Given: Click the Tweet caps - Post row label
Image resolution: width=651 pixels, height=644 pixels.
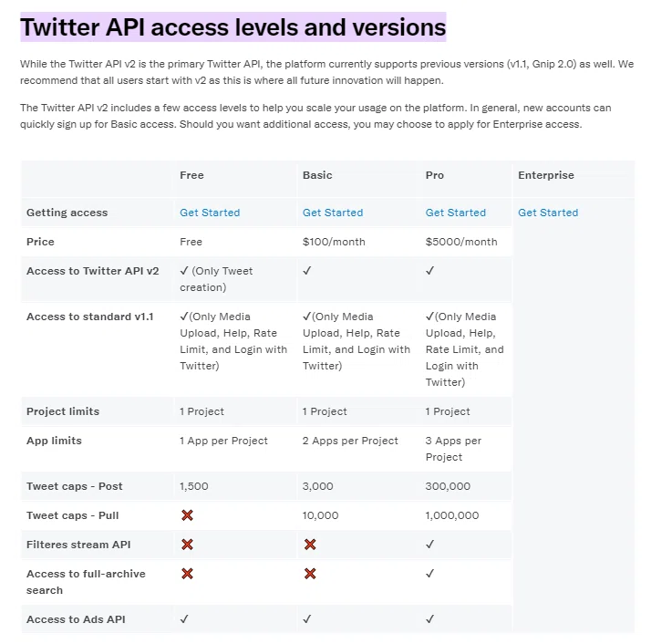Looking at the screenshot, I should [x=75, y=485].
